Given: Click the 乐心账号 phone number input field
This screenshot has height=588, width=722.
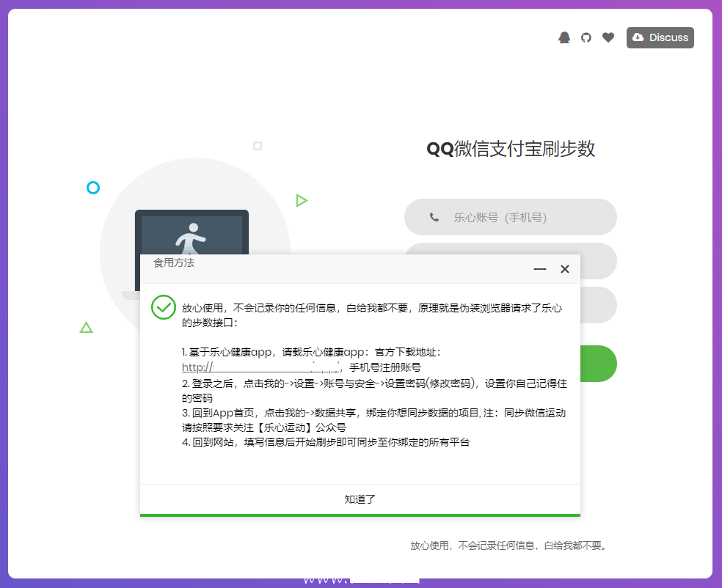Looking at the screenshot, I should coord(510,217).
